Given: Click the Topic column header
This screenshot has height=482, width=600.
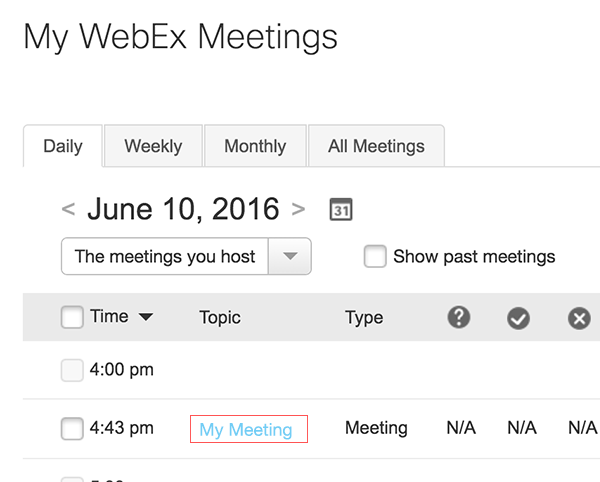Looking at the screenshot, I should [220, 318].
